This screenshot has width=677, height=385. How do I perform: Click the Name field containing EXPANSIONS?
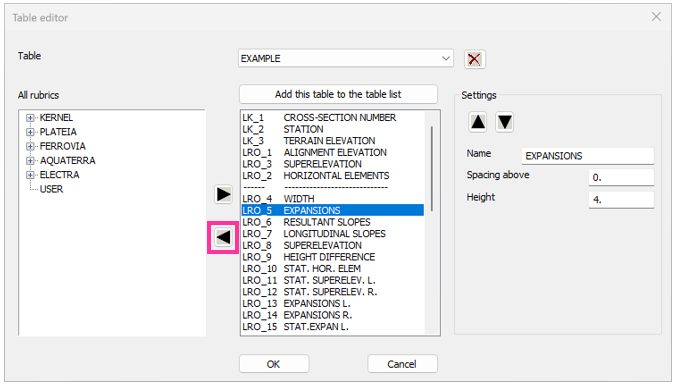point(587,156)
